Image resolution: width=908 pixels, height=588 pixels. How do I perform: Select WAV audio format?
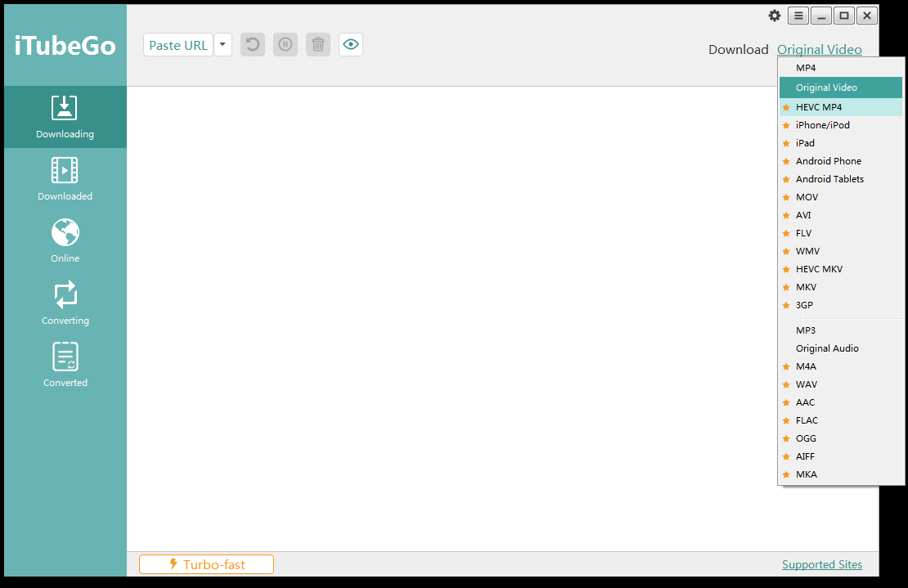840,384
